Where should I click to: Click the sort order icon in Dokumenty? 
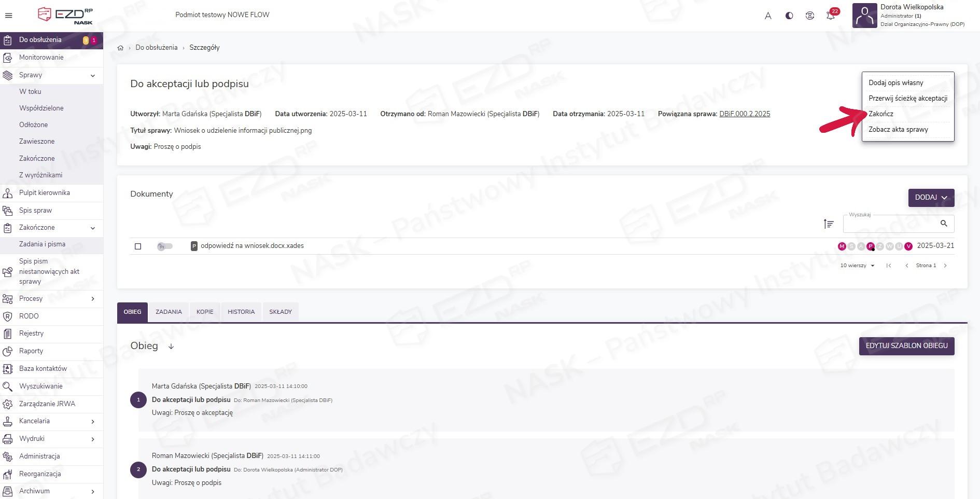[829, 224]
